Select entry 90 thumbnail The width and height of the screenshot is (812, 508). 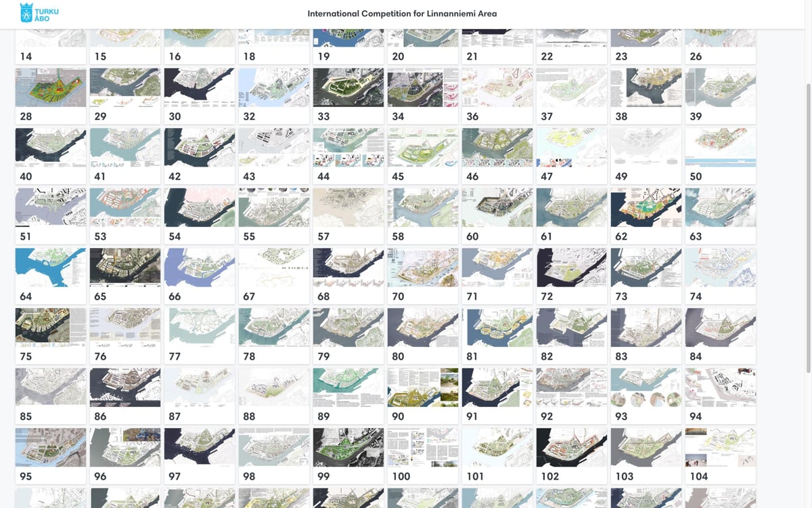422,387
